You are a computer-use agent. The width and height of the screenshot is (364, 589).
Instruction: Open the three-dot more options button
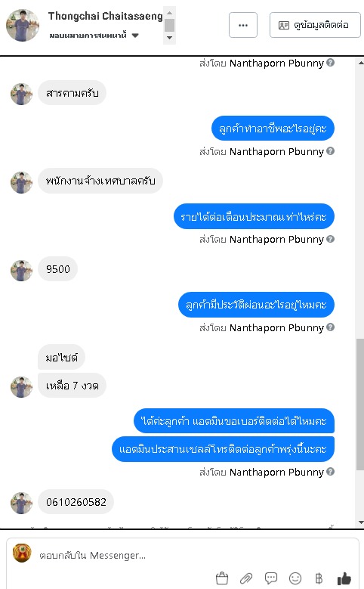(x=243, y=25)
